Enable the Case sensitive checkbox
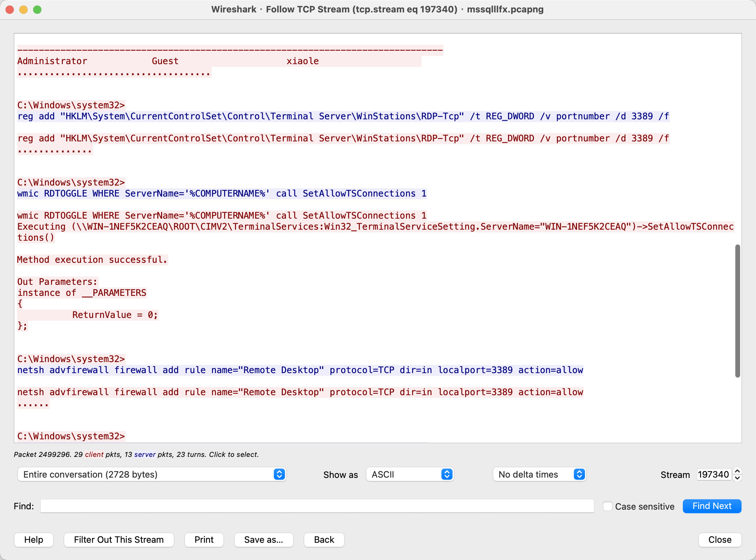 click(x=607, y=506)
